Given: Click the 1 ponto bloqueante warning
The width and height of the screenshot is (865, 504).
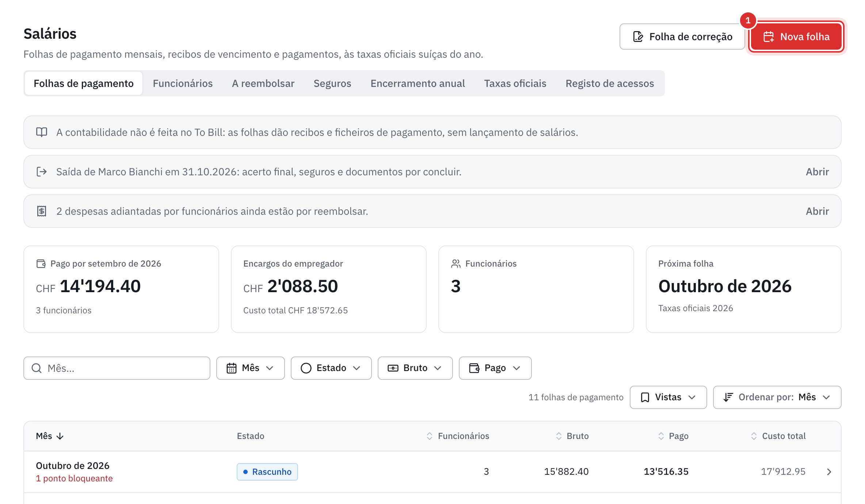Looking at the screenshot, I should click(74, 478).
